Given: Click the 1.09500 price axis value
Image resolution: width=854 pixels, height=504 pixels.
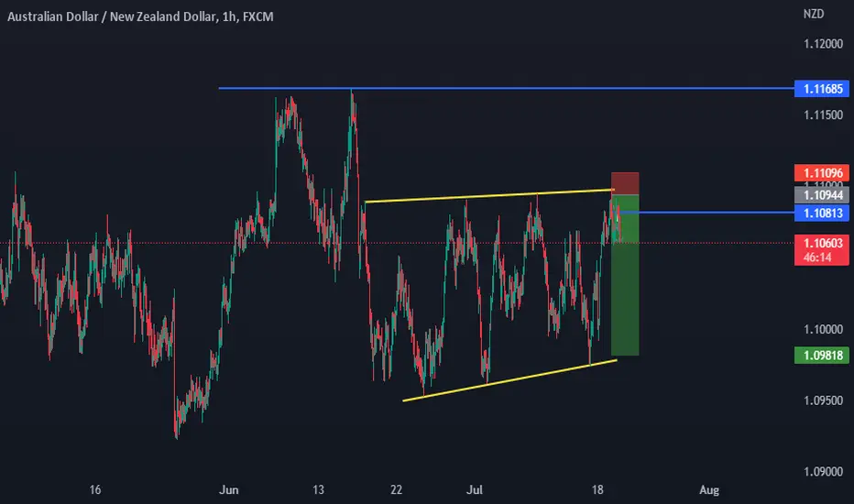Looking at the screenshot, I should click(x=823, y=400).
